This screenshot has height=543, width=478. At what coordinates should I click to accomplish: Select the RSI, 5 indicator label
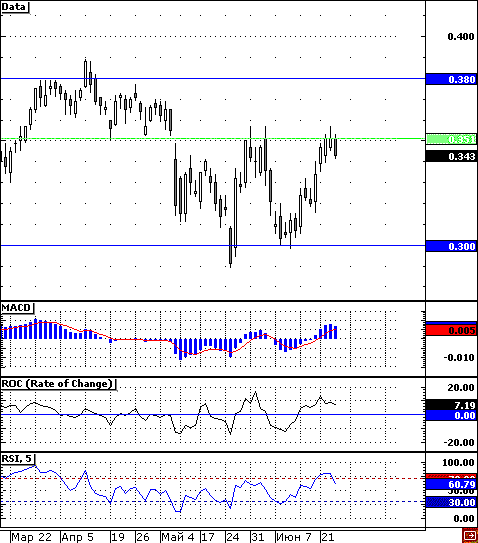point(18,459)
